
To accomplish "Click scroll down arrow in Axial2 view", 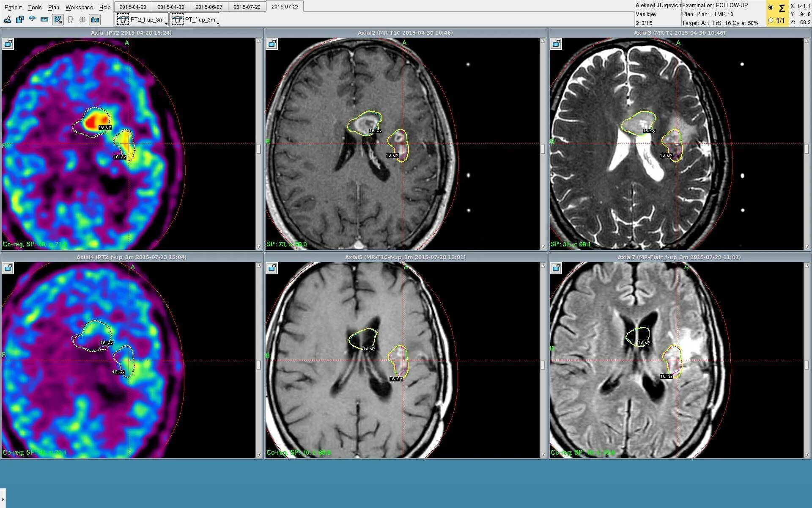I will 543,246.
